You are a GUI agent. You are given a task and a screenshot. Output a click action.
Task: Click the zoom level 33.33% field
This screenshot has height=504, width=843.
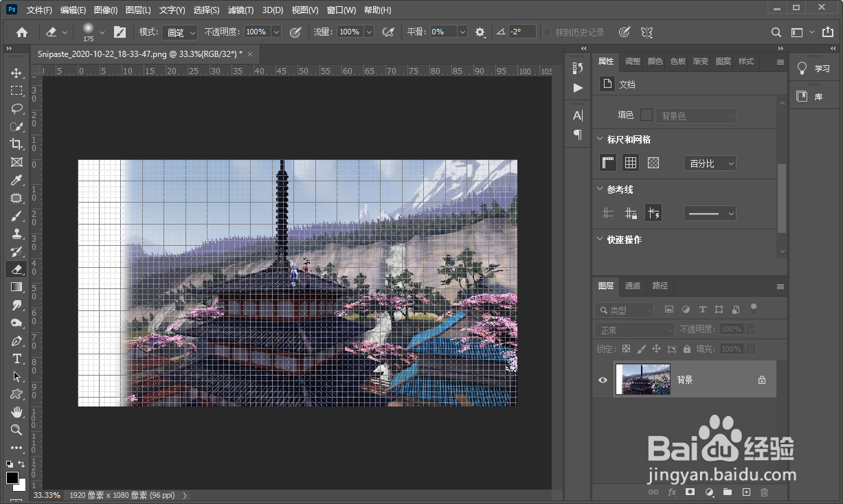click(x=47, y=495)
